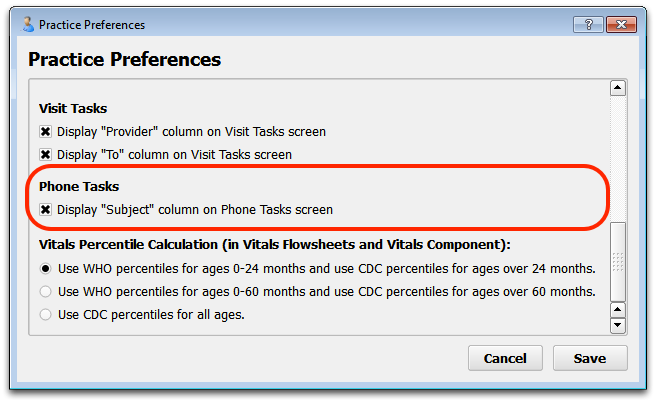
Task: Click the vertical scrollbar thumb
Action: coord(618,262)
